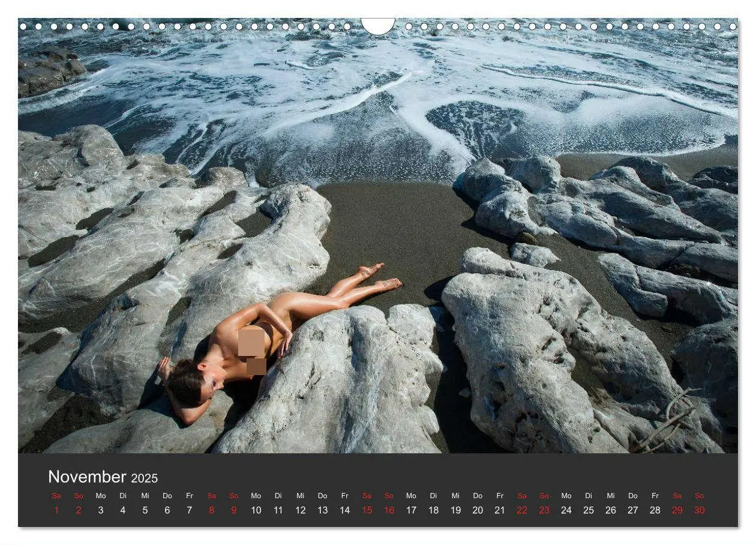Select the "Mo" label above date 3
This screenshot has height=545, width=756.
[x=101, y=496]
